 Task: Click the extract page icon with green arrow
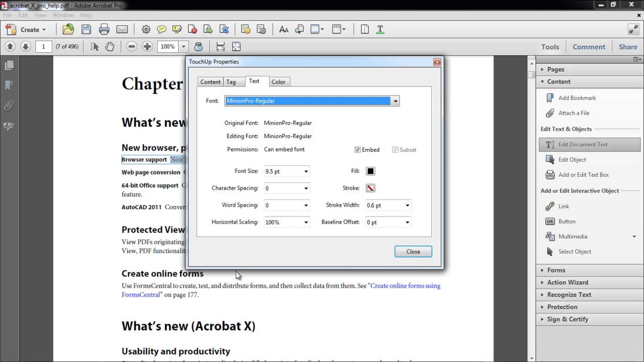point(208,30)
